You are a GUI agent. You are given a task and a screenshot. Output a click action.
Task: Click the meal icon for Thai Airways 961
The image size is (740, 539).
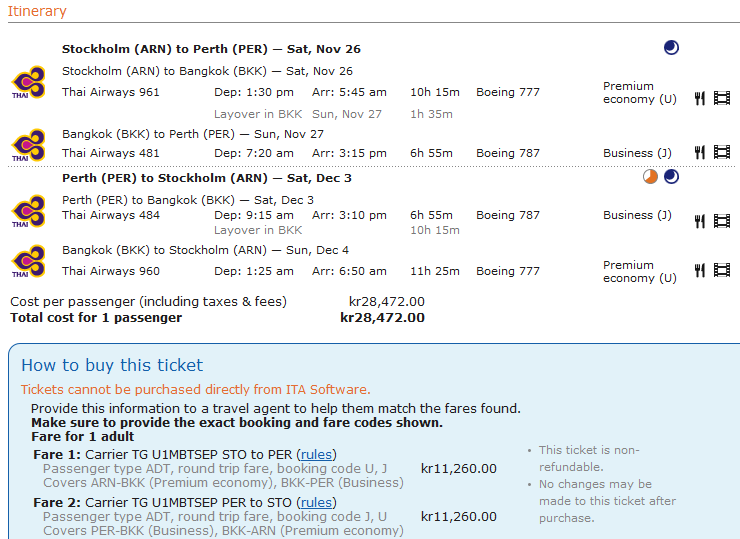point(700,98)
